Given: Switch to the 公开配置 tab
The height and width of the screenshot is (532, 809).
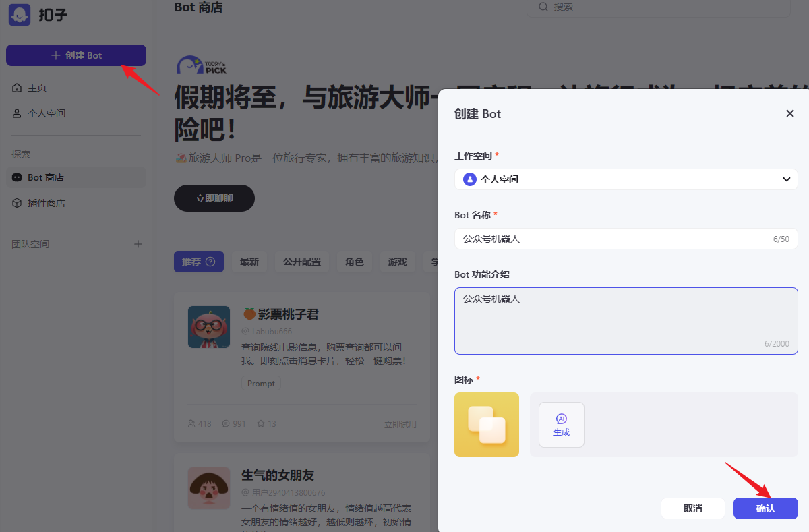Looking at the screenshot, I should pyautogui.click(x=301, y=262).
